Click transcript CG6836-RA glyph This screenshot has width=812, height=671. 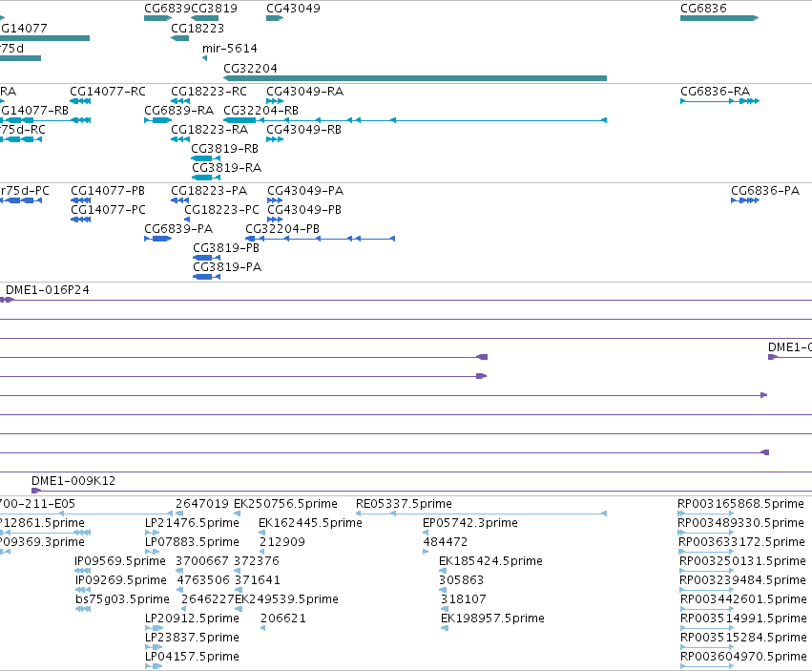[x=719, y=101]
